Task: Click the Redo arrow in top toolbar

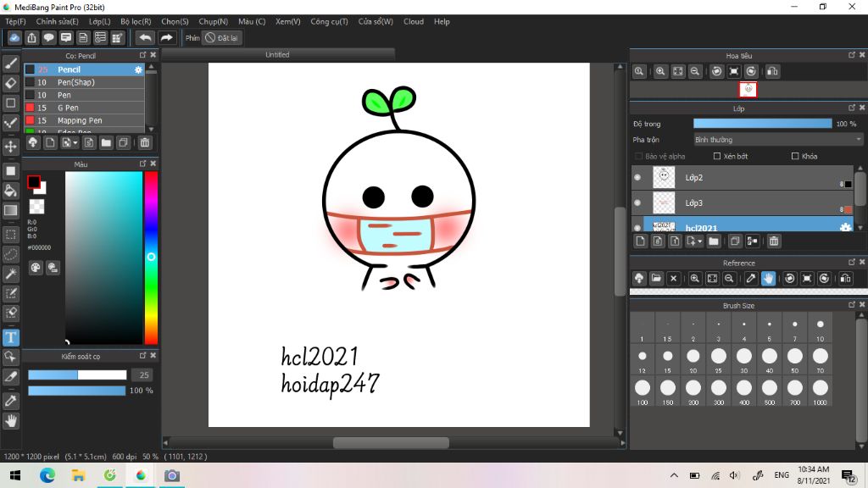Action: click(166, 37)
